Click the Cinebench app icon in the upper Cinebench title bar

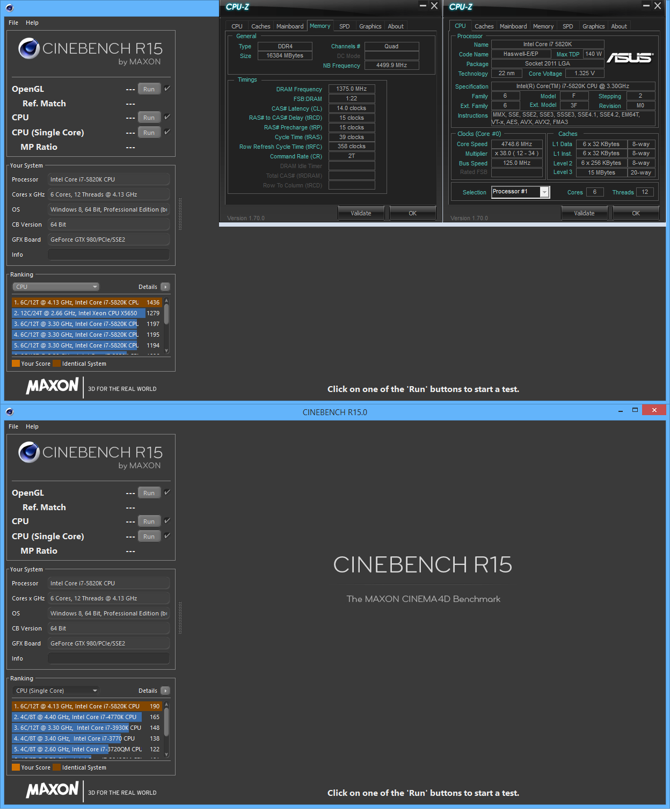[x=10, y=8]
